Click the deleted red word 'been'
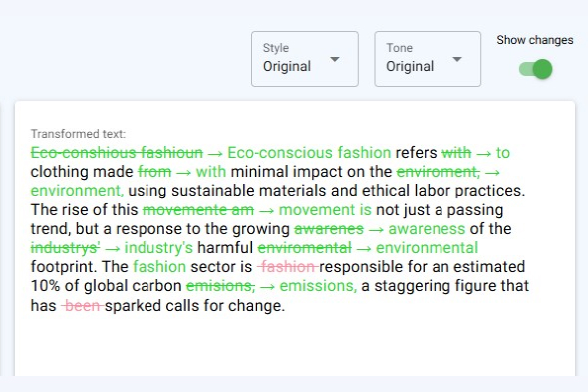Viewport: 588px width, 392px height. (x=82, y=306)
